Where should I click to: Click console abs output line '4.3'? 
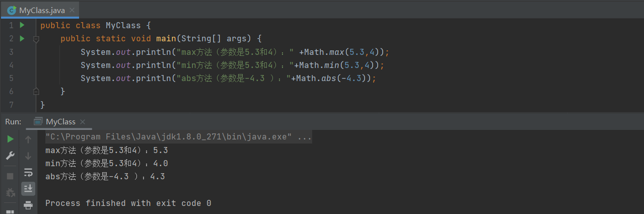[x=105, y=176]
